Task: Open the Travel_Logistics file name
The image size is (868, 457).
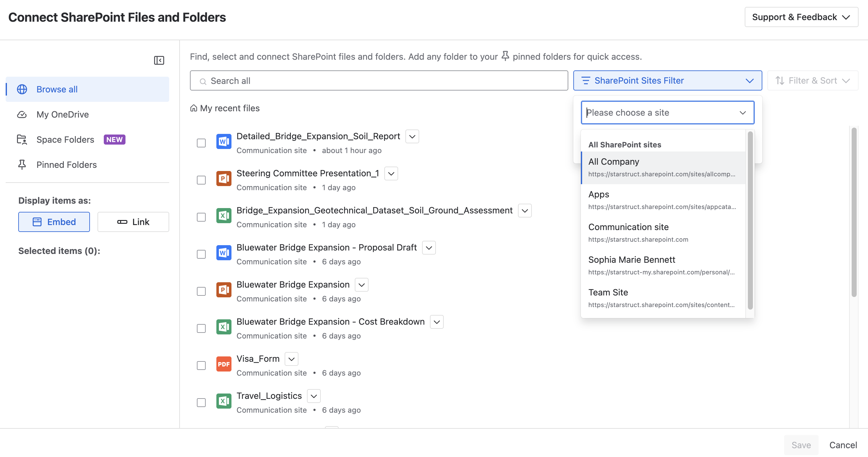Action: [x=269, y=396]
